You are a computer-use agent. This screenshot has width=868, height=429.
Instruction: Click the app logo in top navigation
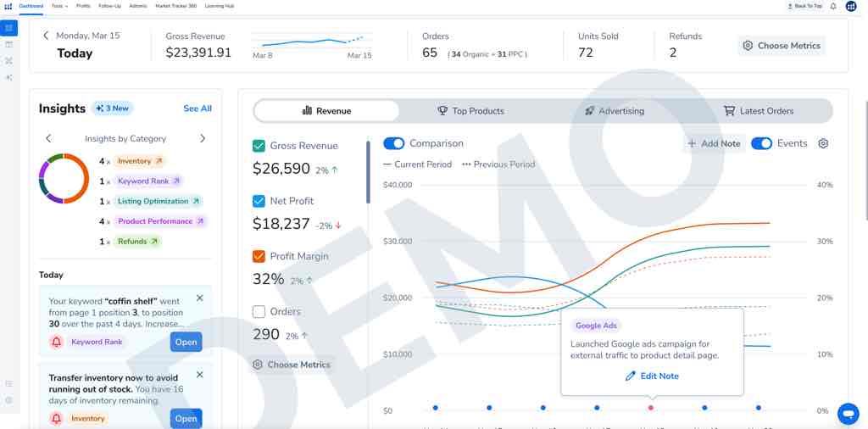8,6
